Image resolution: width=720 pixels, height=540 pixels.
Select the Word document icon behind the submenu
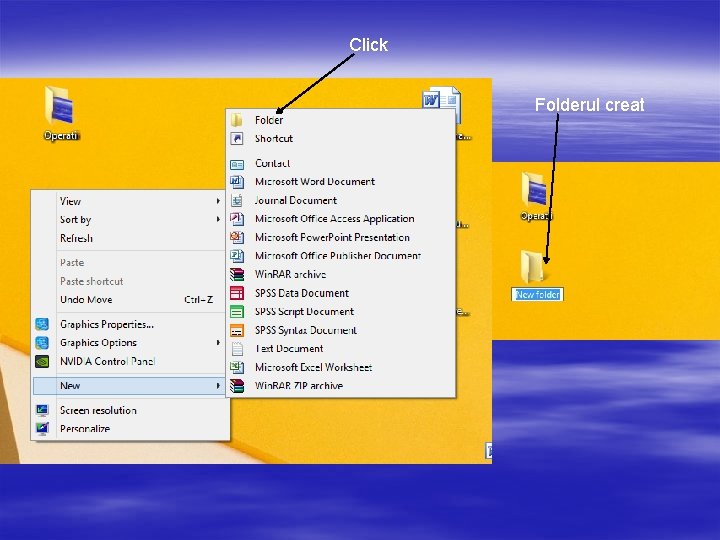[441, 97]
